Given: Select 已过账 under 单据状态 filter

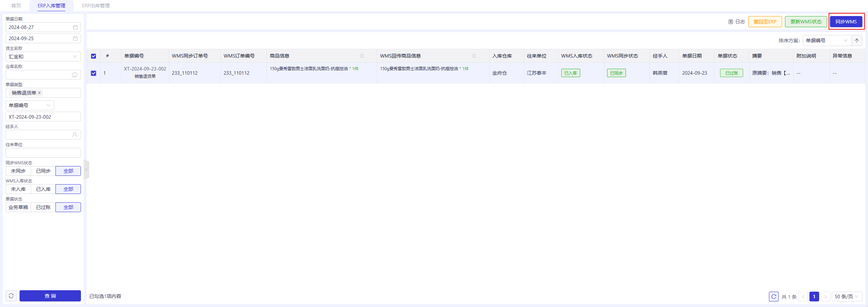Looking at the screenshot, I should point(43,207).
